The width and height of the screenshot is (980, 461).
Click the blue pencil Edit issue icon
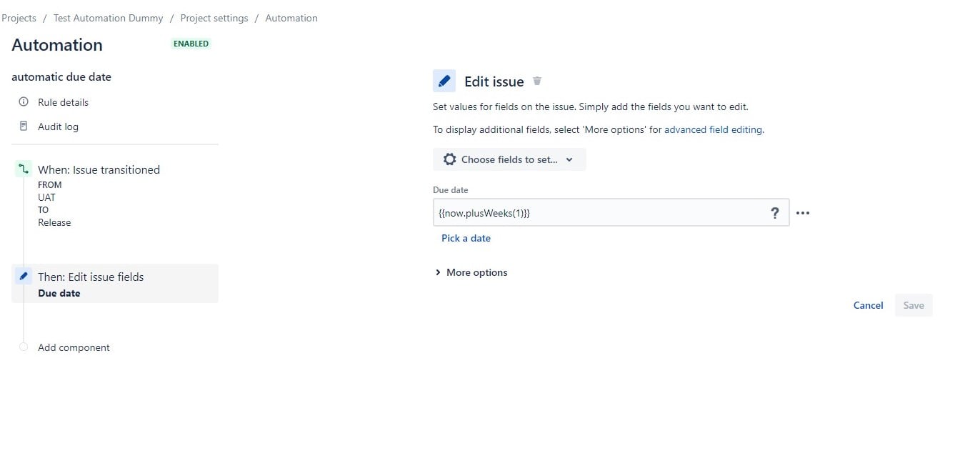click(x=444, y=81)
